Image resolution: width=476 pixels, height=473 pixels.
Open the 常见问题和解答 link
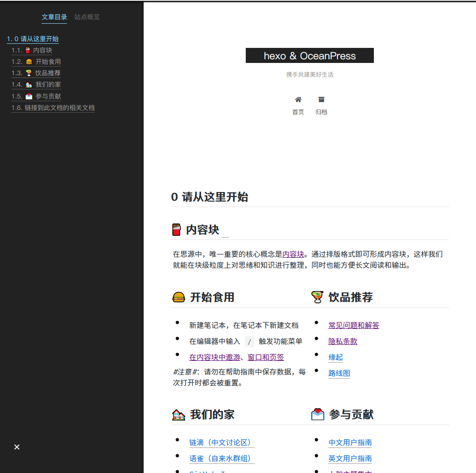click(x=353, y=325)
